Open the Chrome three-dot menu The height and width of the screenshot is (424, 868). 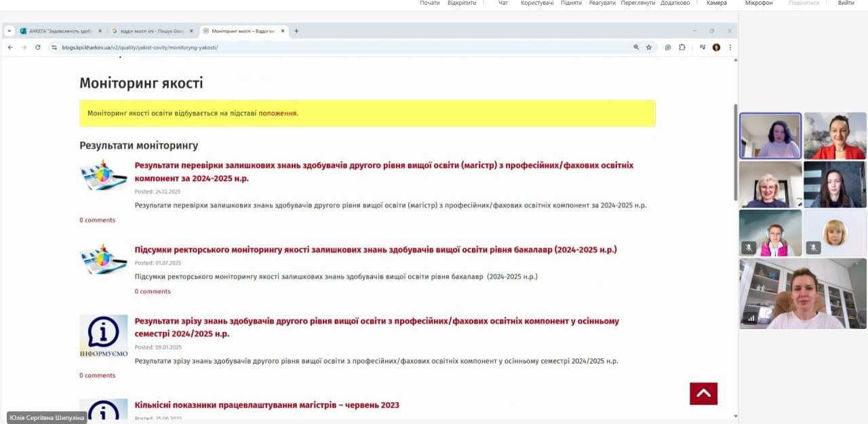tap(730, 47)
